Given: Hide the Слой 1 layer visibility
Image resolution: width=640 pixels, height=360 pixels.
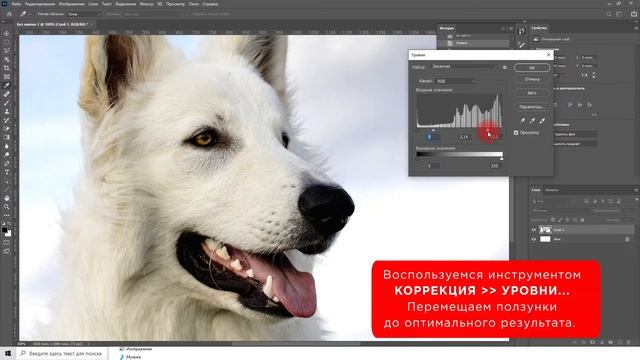Looking at the screenshot, I should pyautogui.click(x=533, y=230).
